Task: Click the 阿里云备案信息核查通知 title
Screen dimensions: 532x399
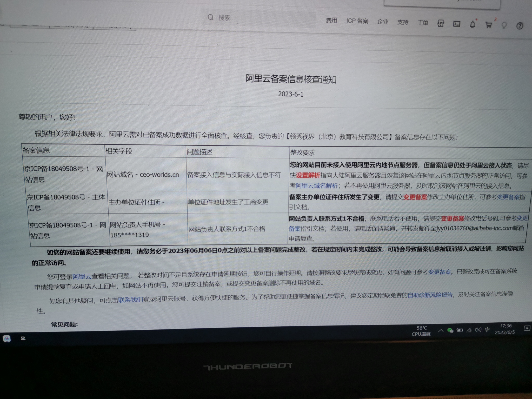Action: [x=291, y=79]
